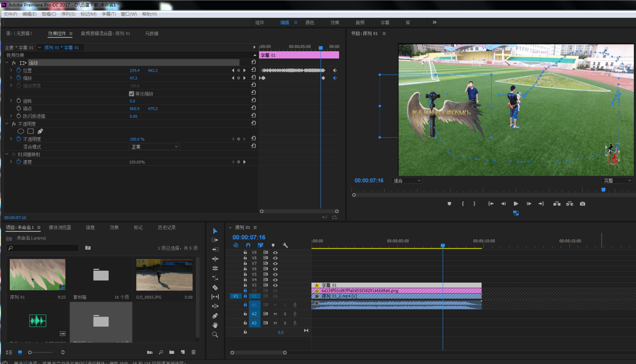Click the thumbnail size zoom slider handle
636x364 pixels.
(30, 352)
